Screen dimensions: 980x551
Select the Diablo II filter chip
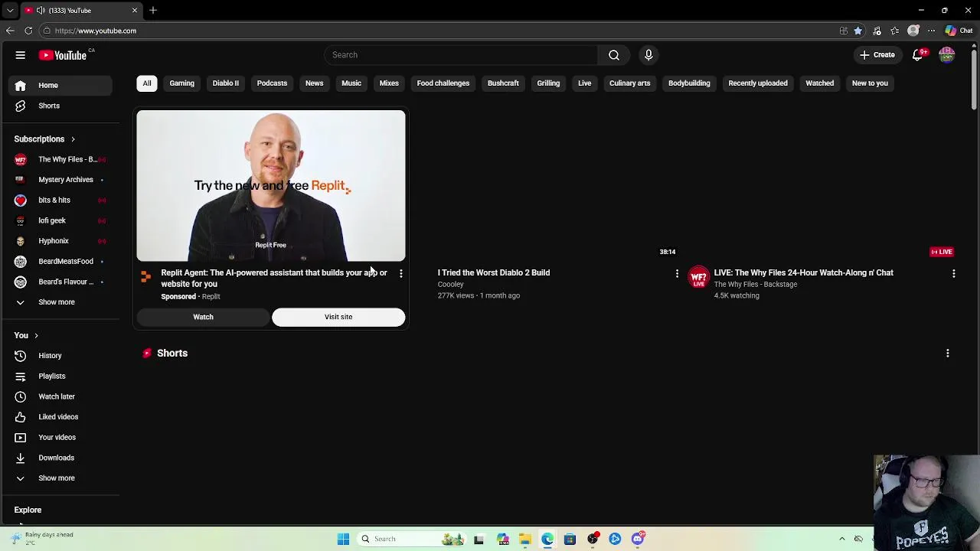tap(226, 83)
